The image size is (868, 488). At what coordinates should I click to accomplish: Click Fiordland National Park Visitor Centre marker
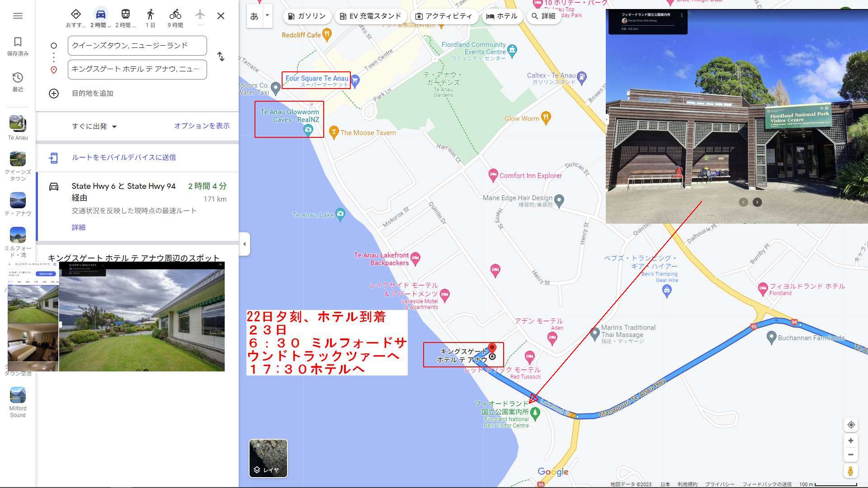pos(535,413)
